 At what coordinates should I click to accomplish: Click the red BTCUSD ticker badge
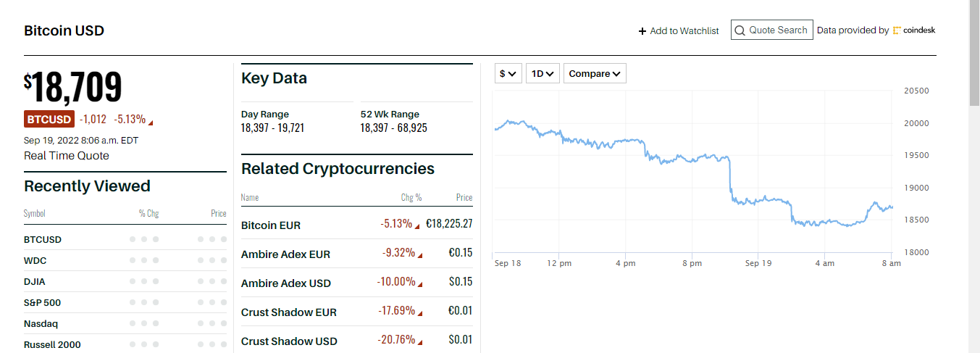click(49, 120)
